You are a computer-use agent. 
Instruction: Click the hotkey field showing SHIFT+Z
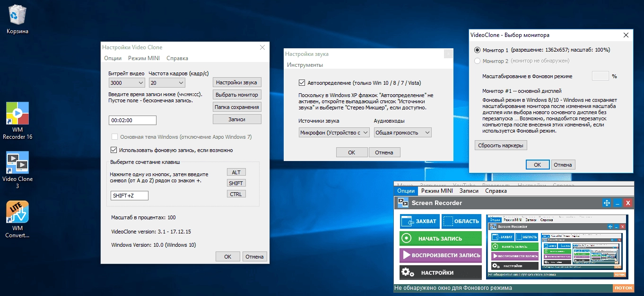click(x=129, y=196)
